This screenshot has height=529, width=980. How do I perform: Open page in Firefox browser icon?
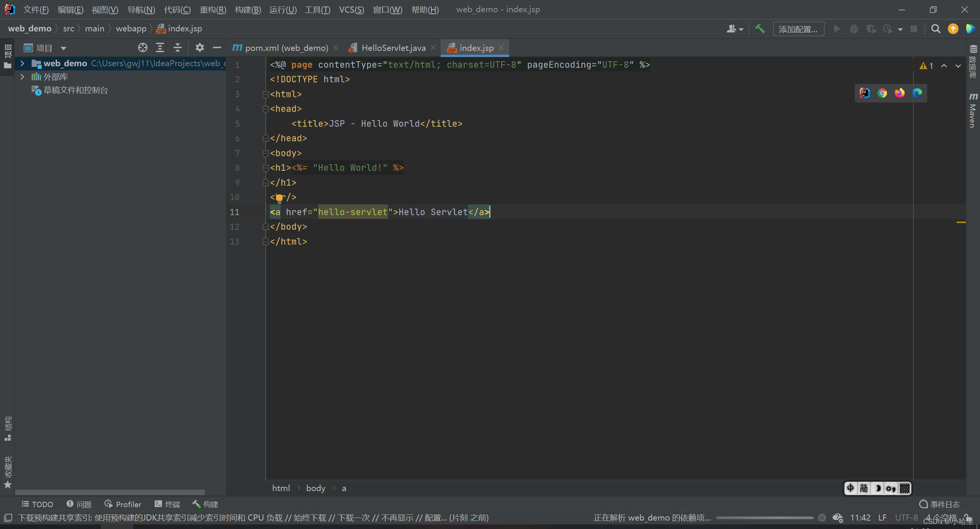click(900, 93)
